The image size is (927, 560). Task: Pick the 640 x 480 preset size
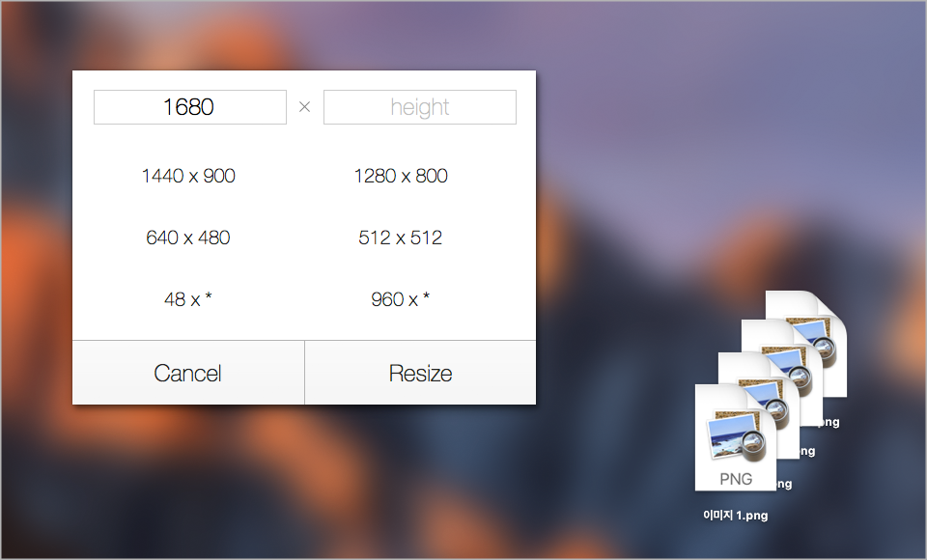pos(188,238)
